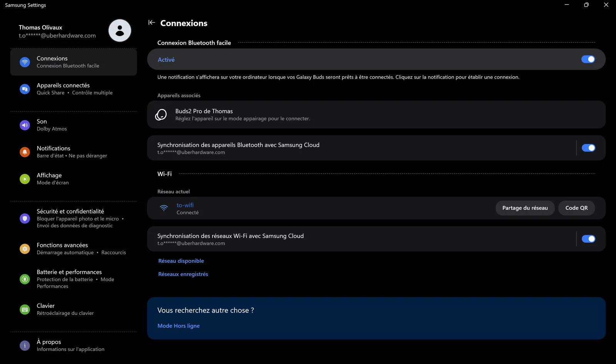Show the Code QR for Wi-Fi
616x364 pixels.
pyautogui.click(x=576, y=208)
